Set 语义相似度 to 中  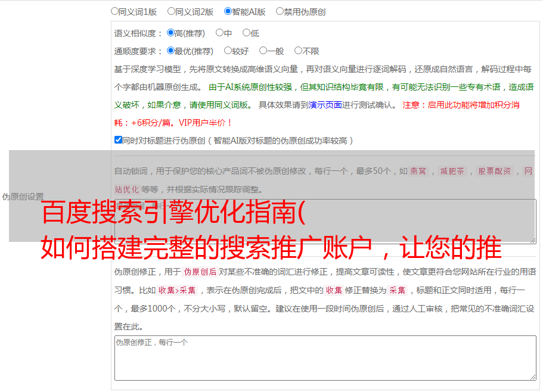pos(219,33)
